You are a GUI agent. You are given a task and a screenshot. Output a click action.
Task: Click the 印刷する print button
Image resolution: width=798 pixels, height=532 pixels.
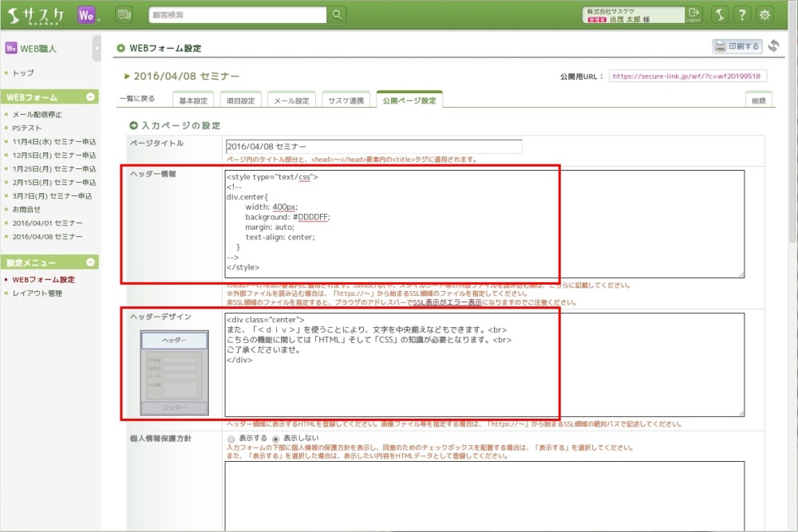coord(737,46)
